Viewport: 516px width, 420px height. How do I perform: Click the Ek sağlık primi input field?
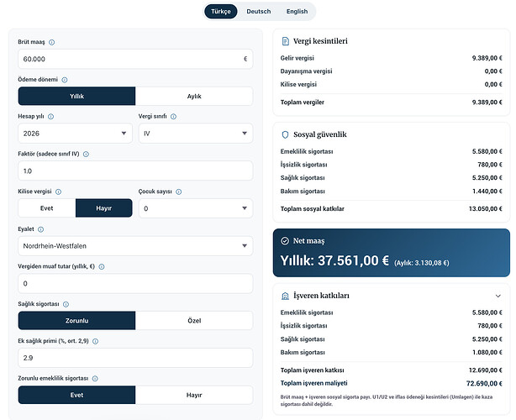(x=135, y=358)
